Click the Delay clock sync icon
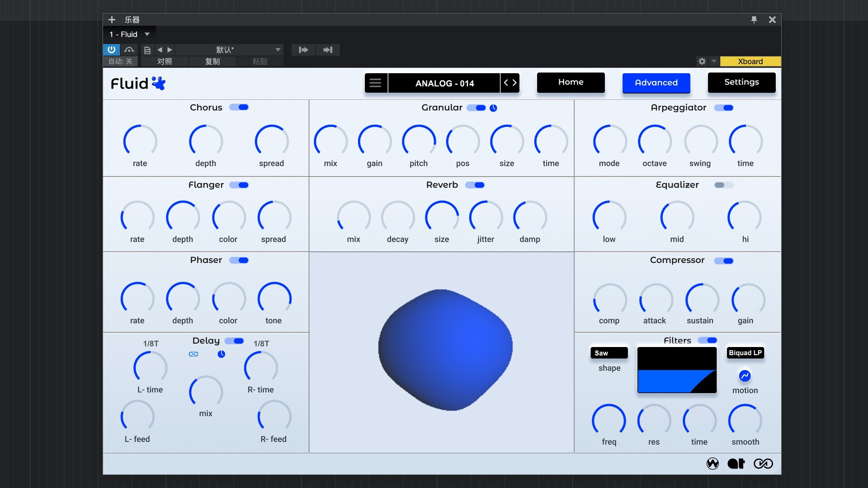The height and width of the screenshot is (488, 868). (221, 354)
